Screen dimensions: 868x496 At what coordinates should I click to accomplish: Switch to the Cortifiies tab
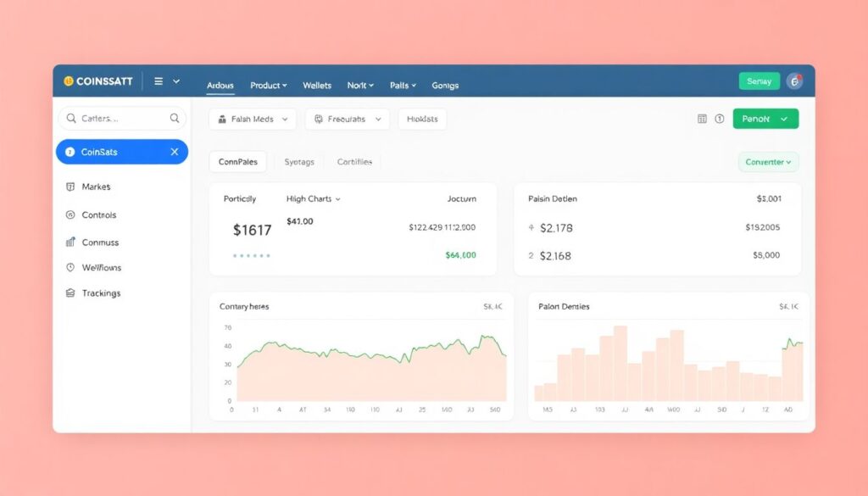click(354, 162)
